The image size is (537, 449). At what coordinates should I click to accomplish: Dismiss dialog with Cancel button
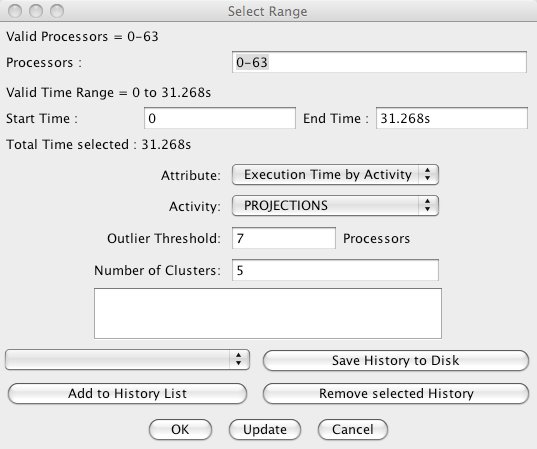[353, 429]
